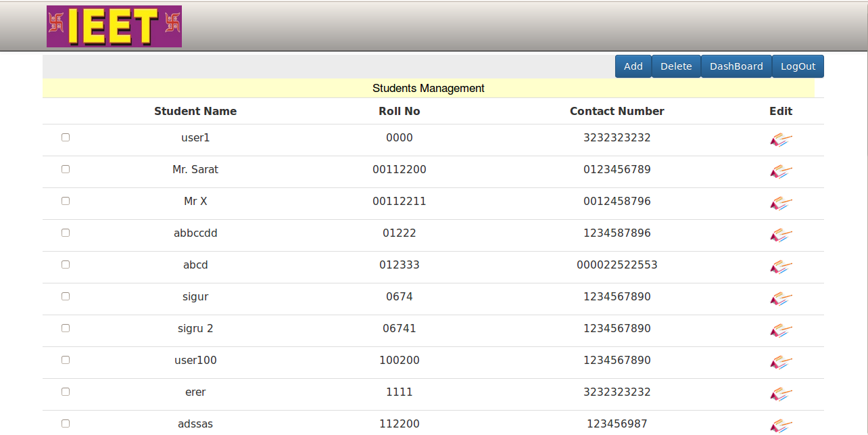
Task: Toggle checkbox next to sigru 2
Action: point(66,328)
